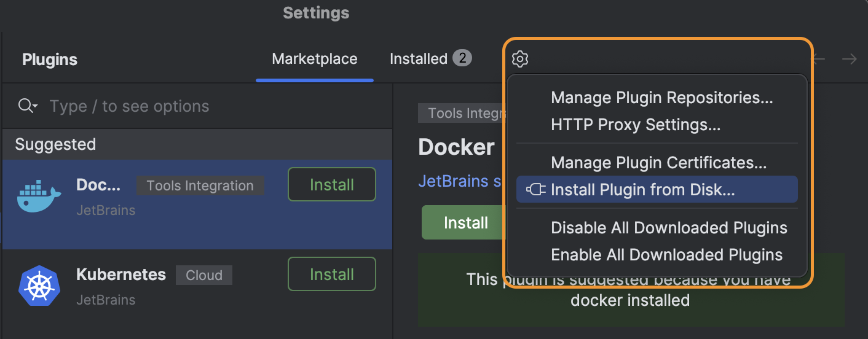
Task: Click the search magnifier options icon
Action: (28, 106)
